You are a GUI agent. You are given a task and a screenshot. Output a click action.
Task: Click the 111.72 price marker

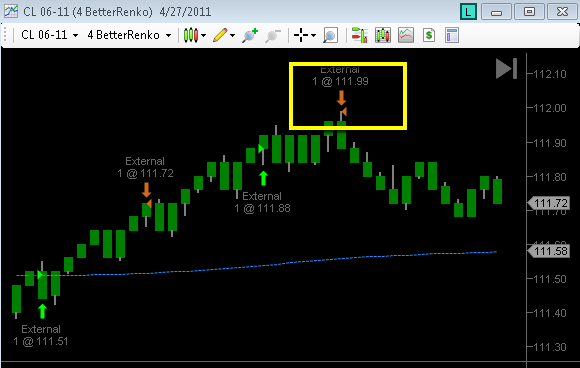549,203
